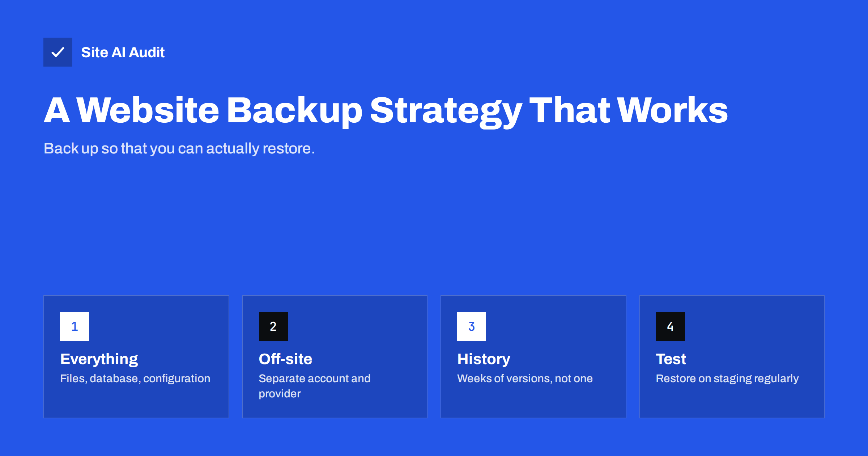Click the Off-site card title

pyautogui.click(x=285, y=359)
